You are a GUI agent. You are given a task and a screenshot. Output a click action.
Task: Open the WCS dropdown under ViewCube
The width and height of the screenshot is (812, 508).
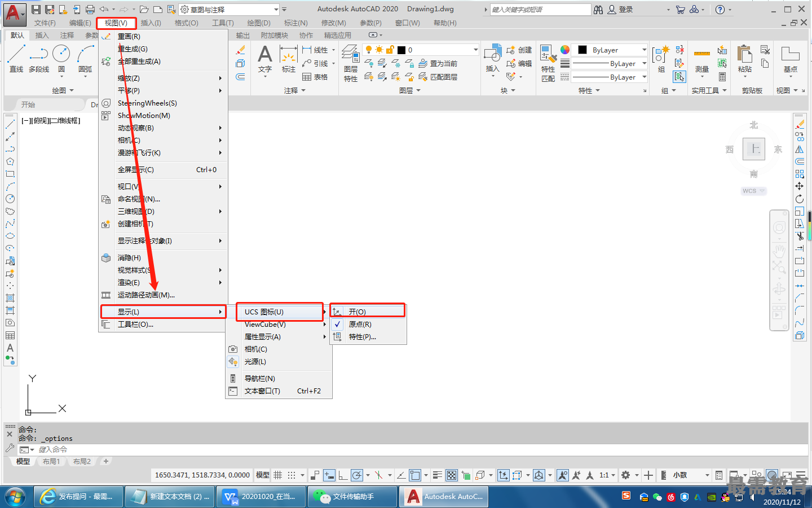tap(754, 191)
